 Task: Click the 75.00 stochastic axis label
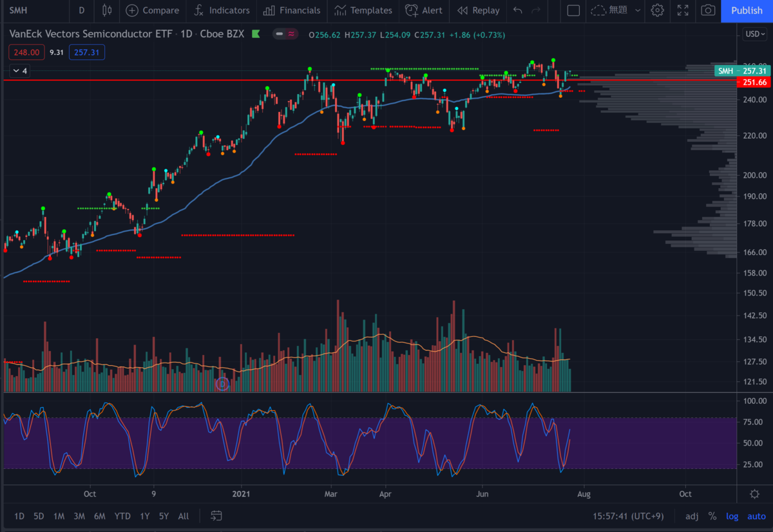pos(752,422)
